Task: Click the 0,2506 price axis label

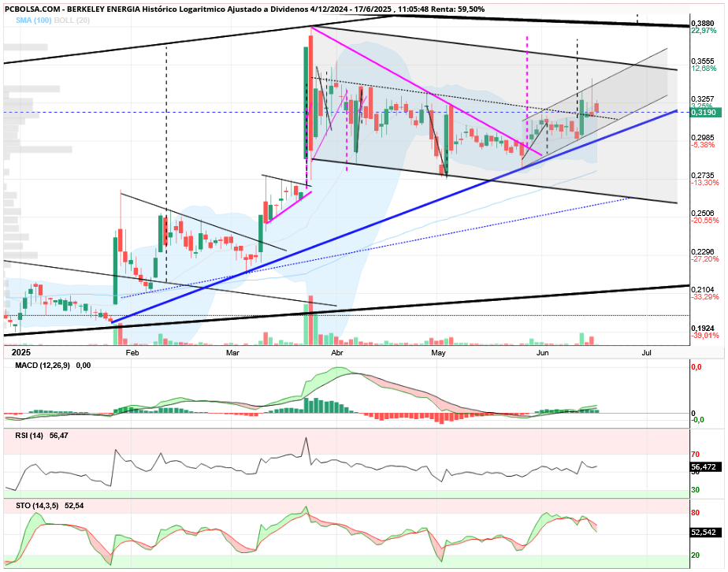Action: [703, 213]
